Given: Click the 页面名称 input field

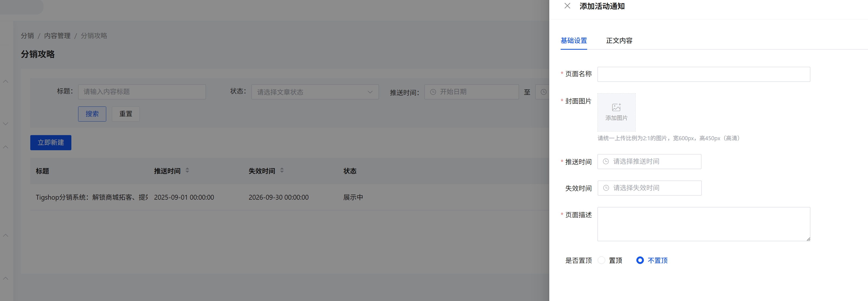Looking at the screenshot, I should pyautogui.click(x=704, y=74).
